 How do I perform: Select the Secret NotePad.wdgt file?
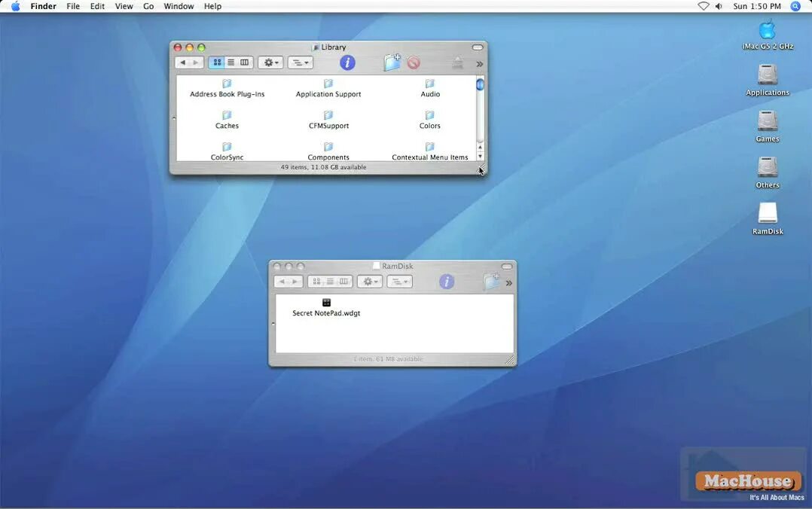(x=326, y=307)
